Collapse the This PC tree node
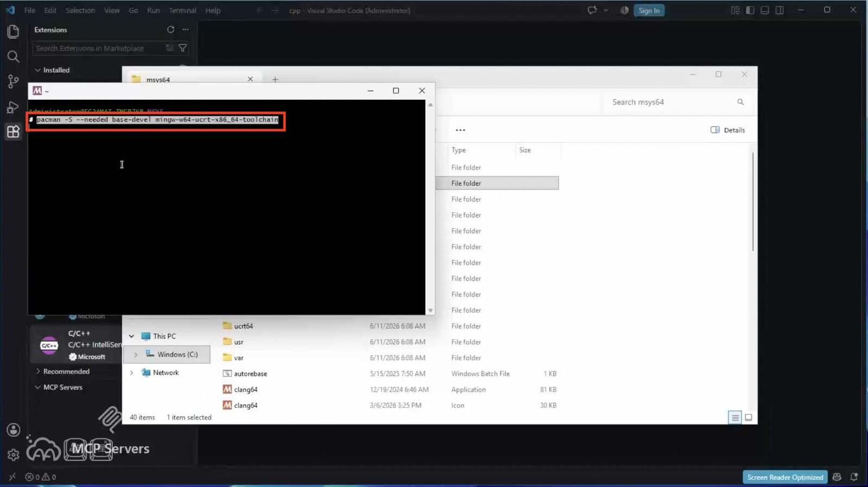This screenshot has width=868, height=487. [131, 337]
